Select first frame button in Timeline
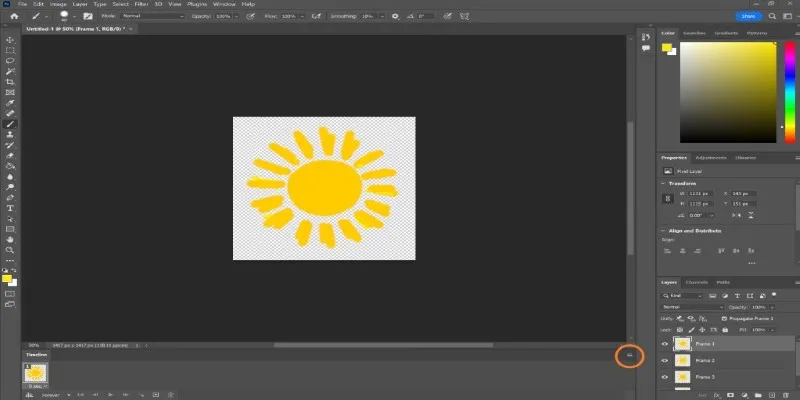 pyautogui.click(x=81, y=395)
